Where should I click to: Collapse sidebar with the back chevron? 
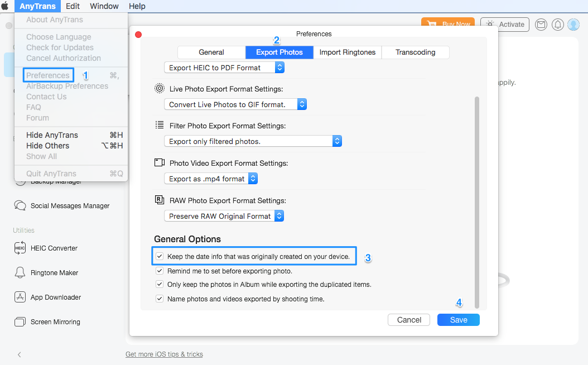point(19,354)
